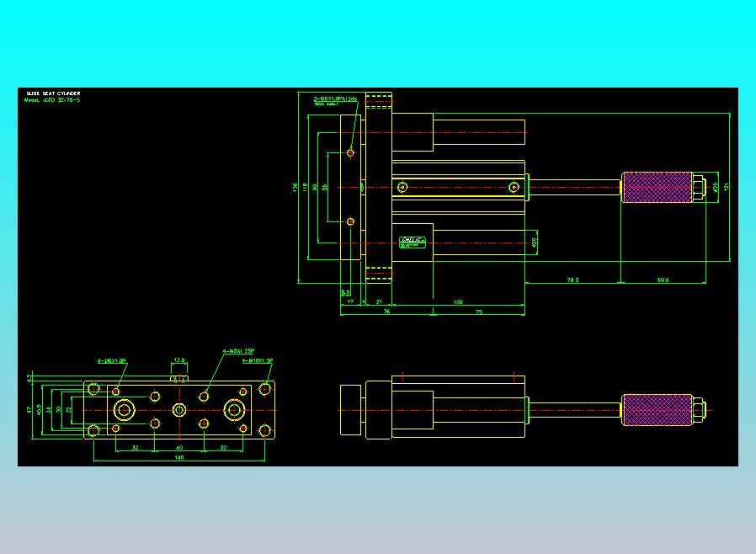
Task: Select the 78.3 rod length dimension
Action: coord(572,280)
